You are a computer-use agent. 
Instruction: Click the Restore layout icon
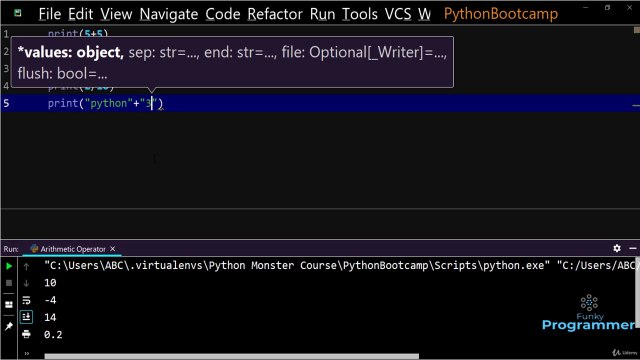(x=9, y=304)
